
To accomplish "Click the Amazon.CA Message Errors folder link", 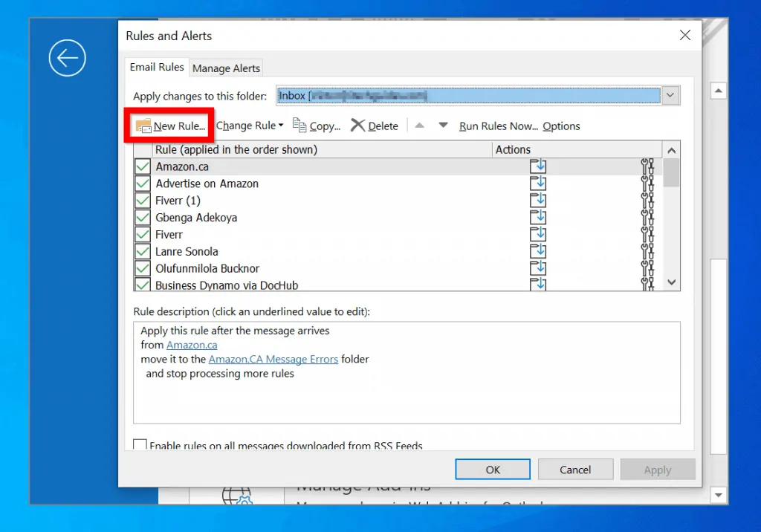I will pos(273,359).
